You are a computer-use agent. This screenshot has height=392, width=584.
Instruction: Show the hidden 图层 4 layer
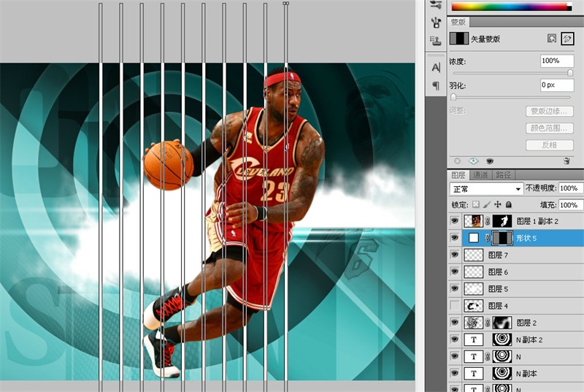click(x=456, y=306)
